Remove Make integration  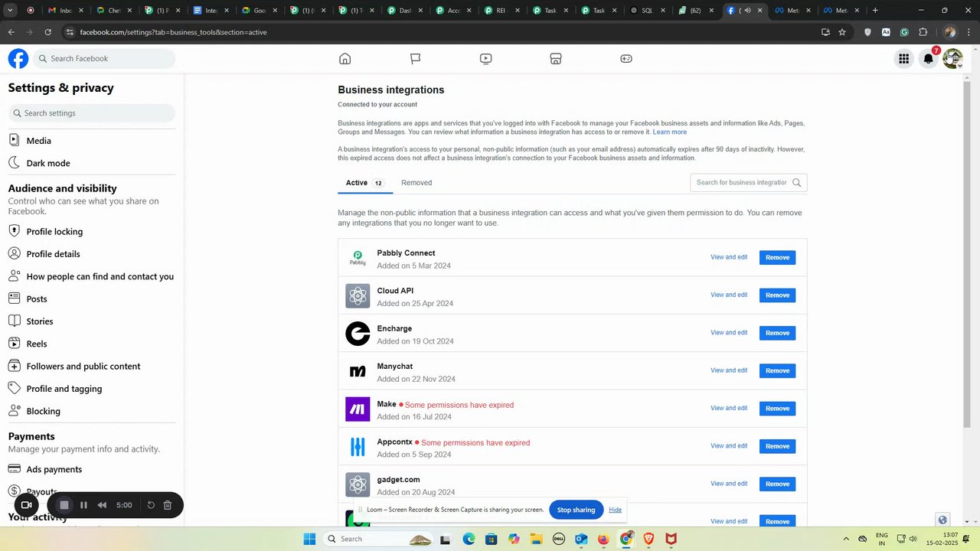click(777, 409)
